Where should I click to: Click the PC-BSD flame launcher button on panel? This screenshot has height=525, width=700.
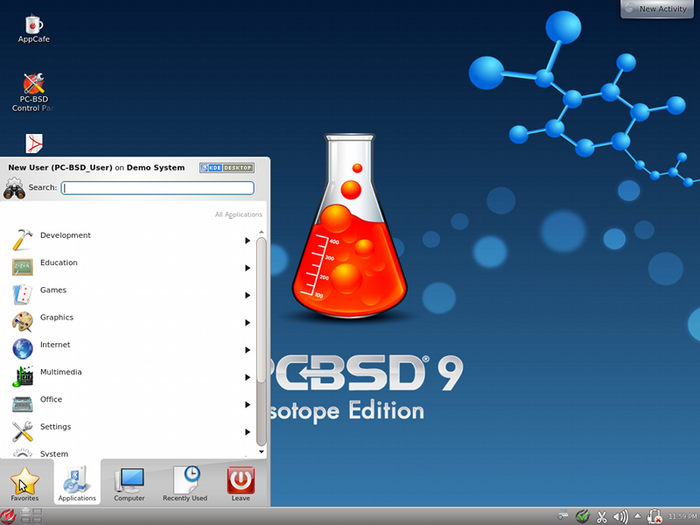(8, 517)
